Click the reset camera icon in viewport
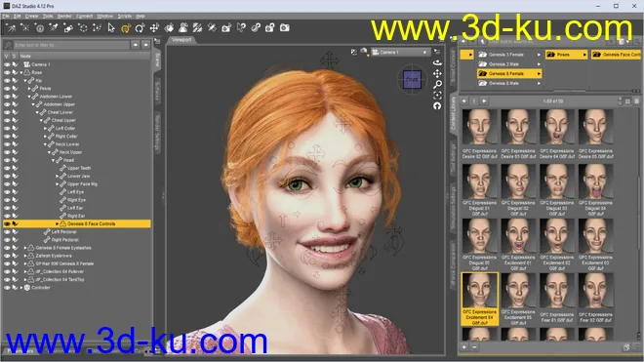The height and width of the screenshot is (362, 644). [x=437, y=106]
